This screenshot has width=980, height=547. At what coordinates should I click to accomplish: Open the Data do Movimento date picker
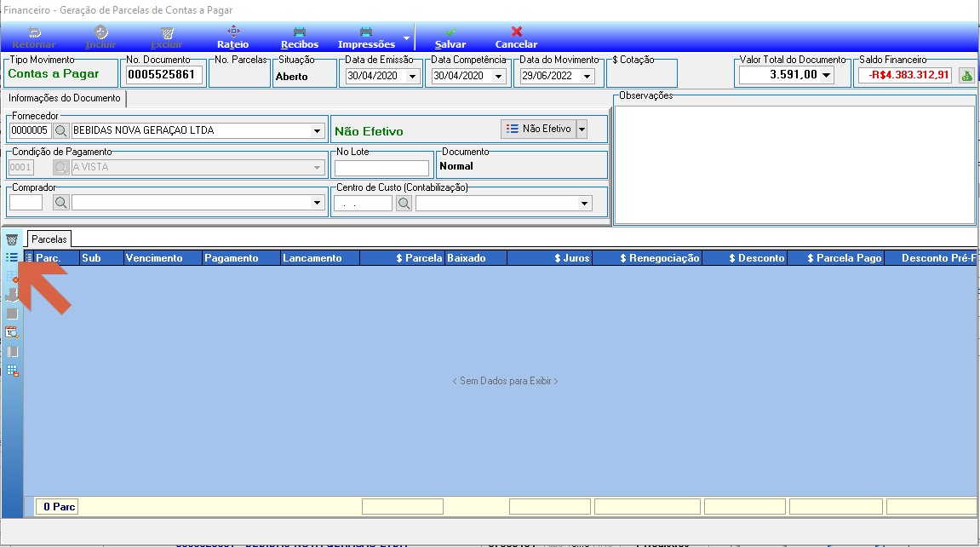tap(587, 77)
